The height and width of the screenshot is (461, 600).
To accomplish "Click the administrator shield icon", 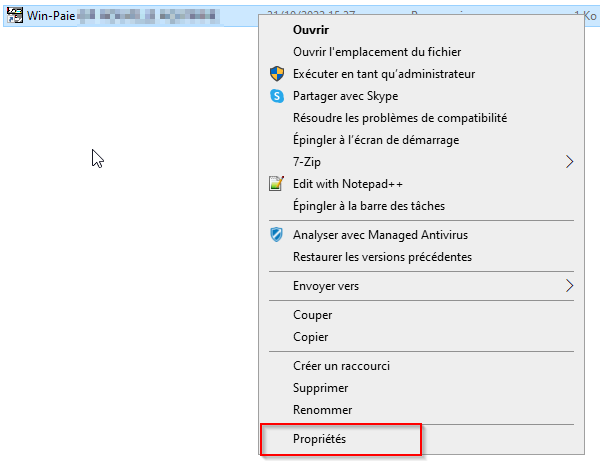I will click(277, 74).
